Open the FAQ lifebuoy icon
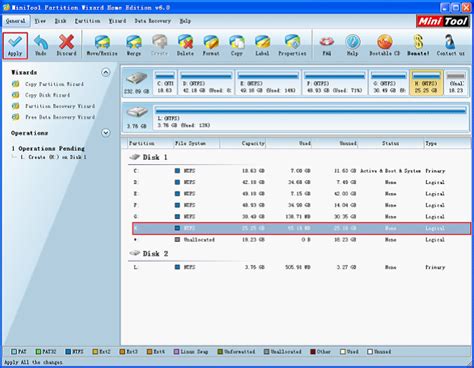This screenshot has width=474, height=368. pos(327,42)
